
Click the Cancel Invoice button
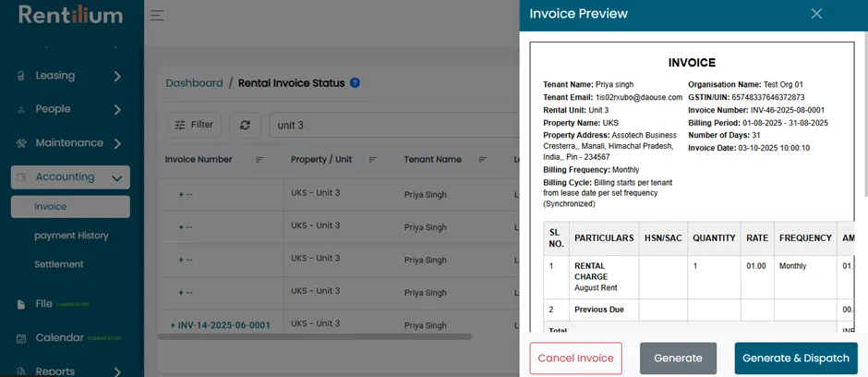click(x=575, y=359)
